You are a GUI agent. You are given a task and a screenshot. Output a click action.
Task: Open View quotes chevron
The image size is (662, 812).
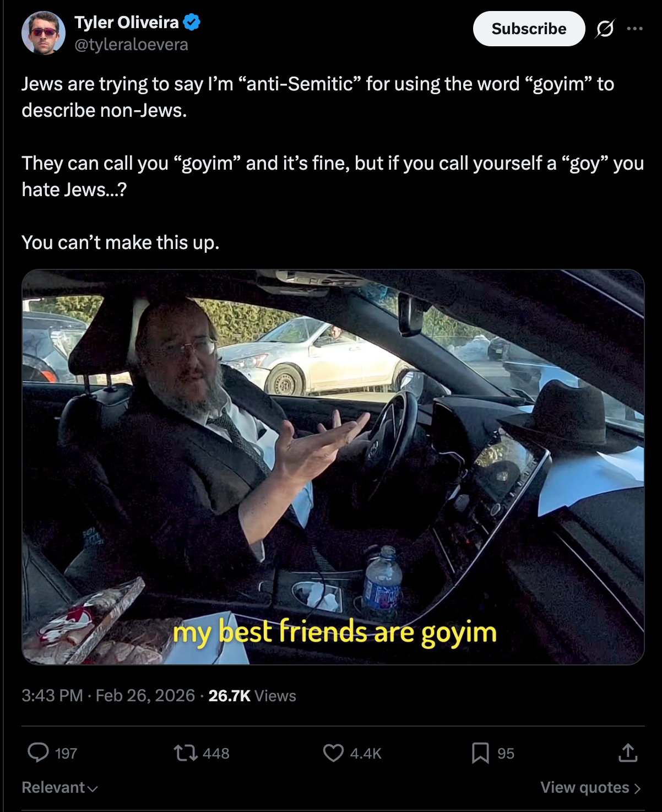[x=591, y=787]
